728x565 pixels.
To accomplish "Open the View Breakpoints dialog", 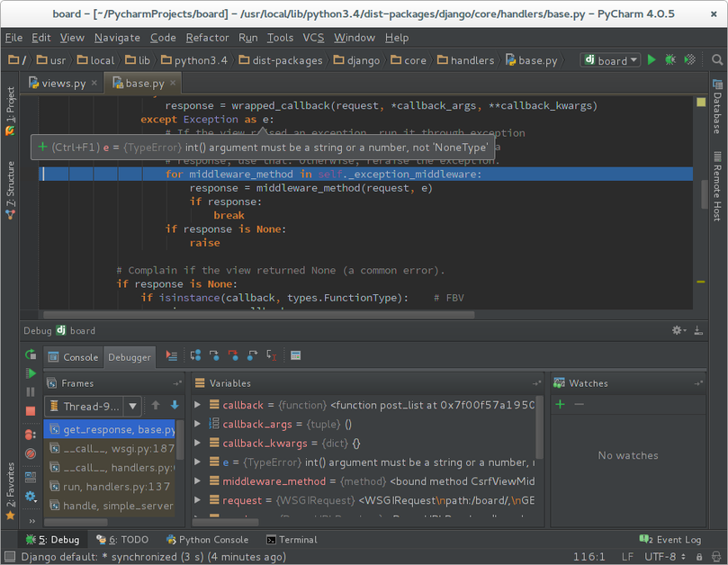I will coord(31,435).
